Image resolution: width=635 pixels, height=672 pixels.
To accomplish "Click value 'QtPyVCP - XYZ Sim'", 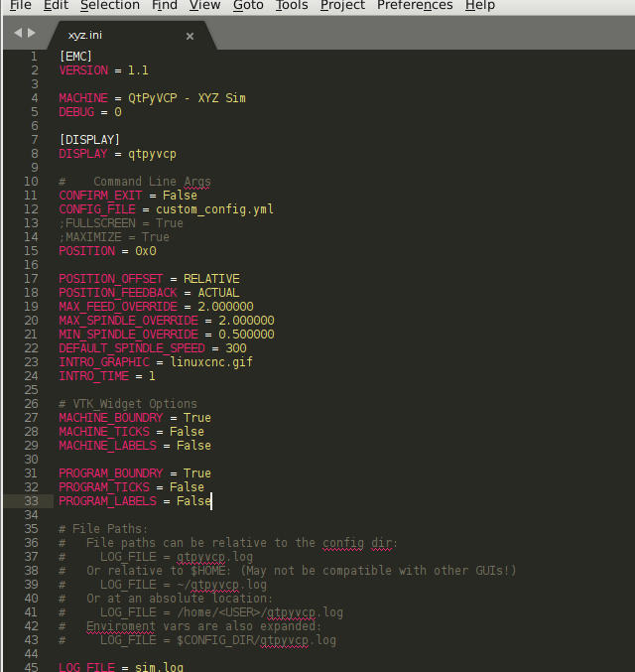I will coord(187,98).
